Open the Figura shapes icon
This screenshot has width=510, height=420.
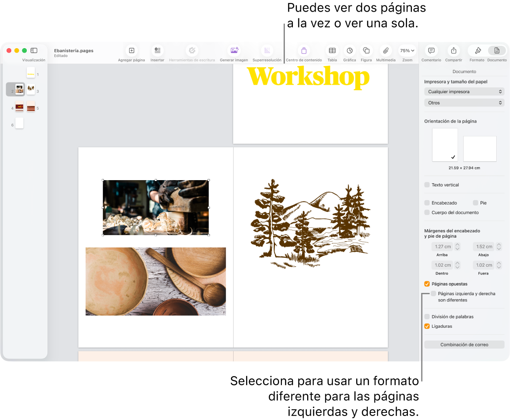click(x=366, y=51)
